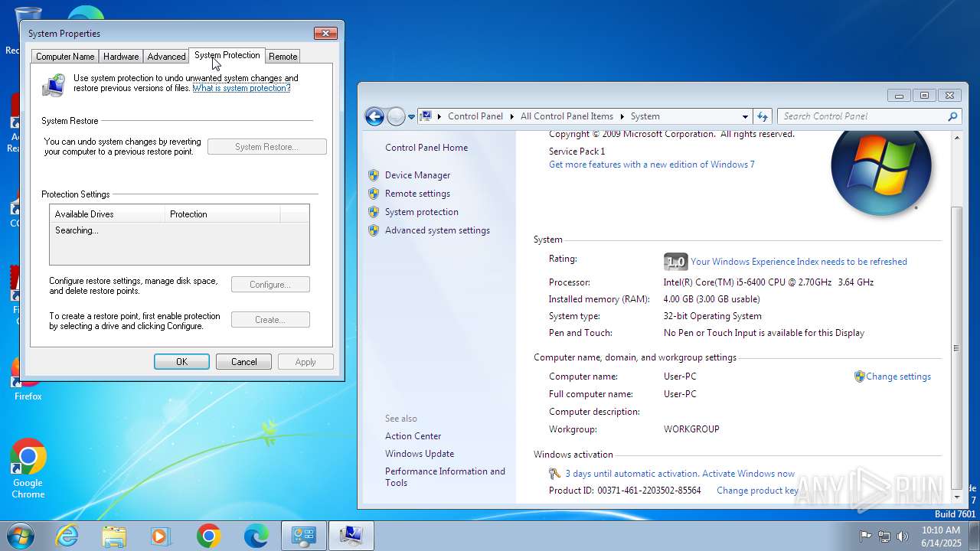Open Windows Update link
The width and height of the screenshot is (980, 551).
[x=420, y=454]
